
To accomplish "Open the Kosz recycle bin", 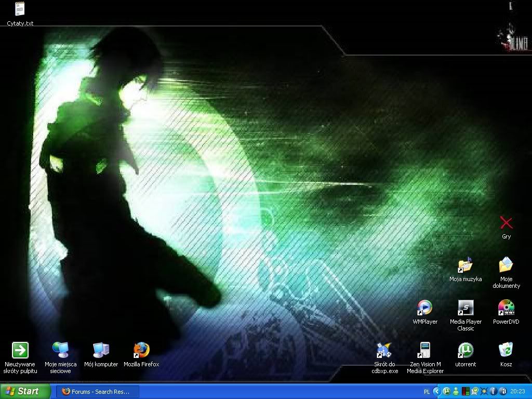I will pos(506,350).
